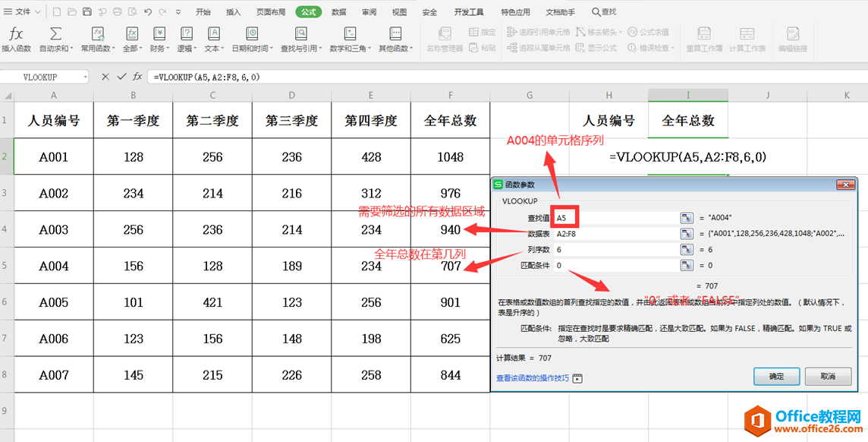Select the cell with value 1048
Screen dimensions: 868x442
click(451, 156)
